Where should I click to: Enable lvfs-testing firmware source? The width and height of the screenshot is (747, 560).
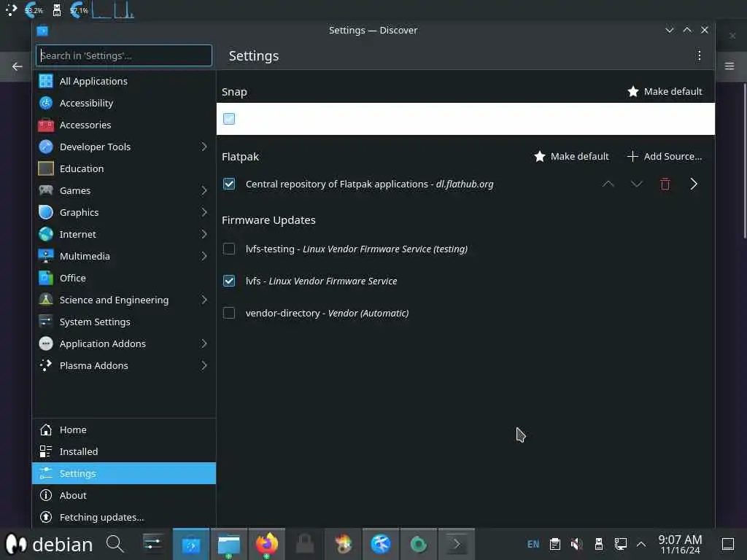pos(229,249)
